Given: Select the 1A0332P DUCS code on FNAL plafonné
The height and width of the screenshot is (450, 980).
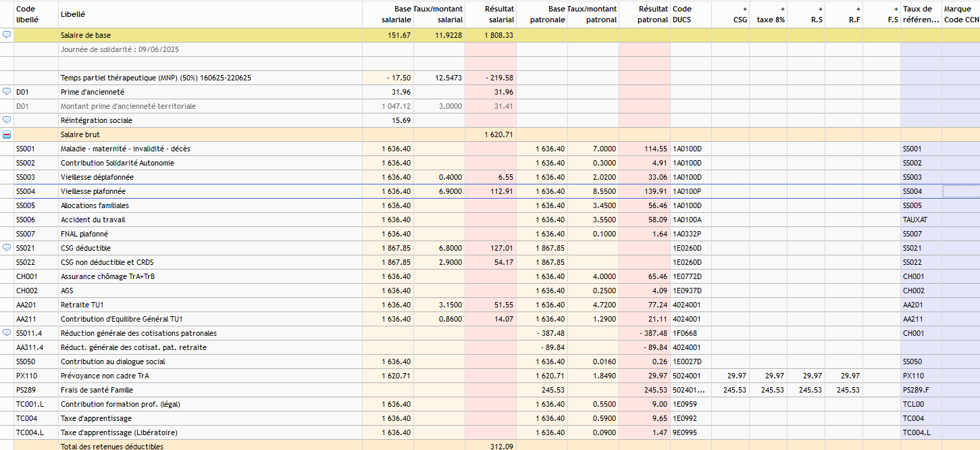Looking at the screenshot, I should (x=691, y=234).
